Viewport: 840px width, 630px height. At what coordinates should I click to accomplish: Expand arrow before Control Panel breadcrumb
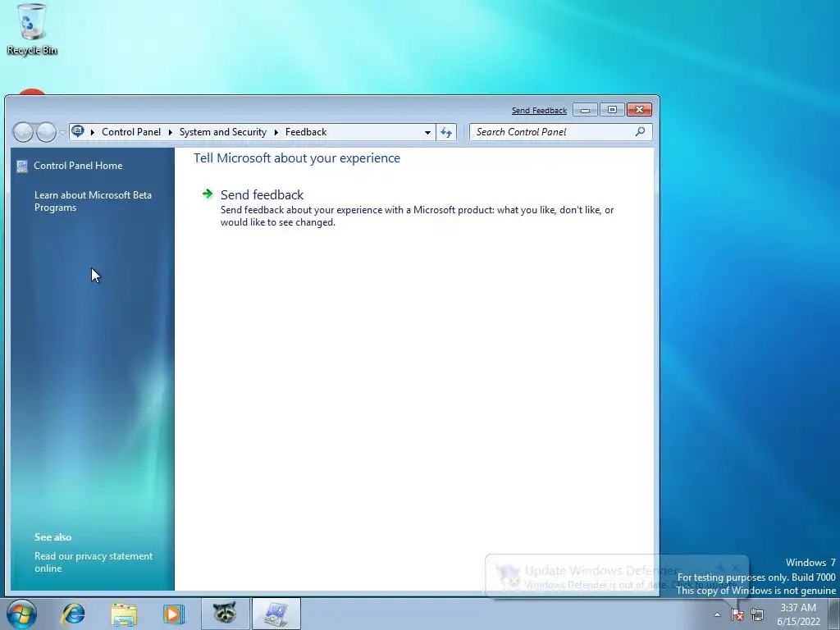coord(92,132)
